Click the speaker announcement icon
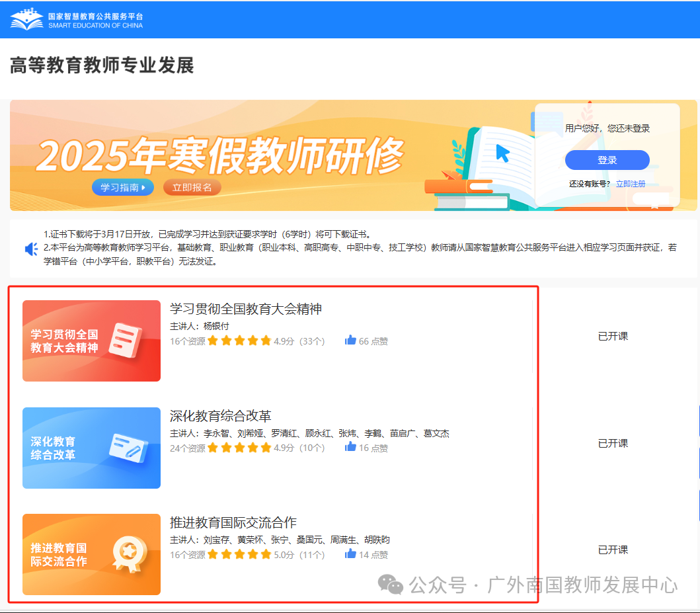The width and height of the screenshot is (700, 613). pos(31,249)
